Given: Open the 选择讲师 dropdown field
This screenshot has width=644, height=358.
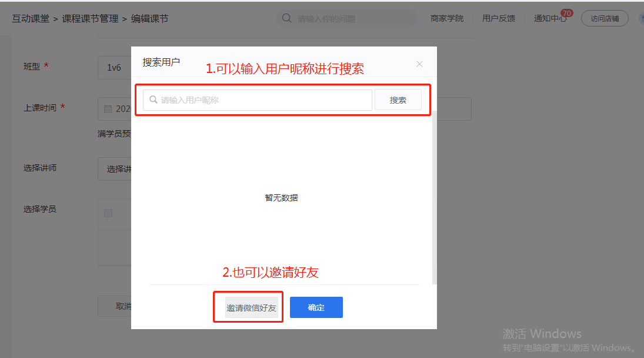Looking at the screenshot, I should pyautogui.click(x=115, y=169).
